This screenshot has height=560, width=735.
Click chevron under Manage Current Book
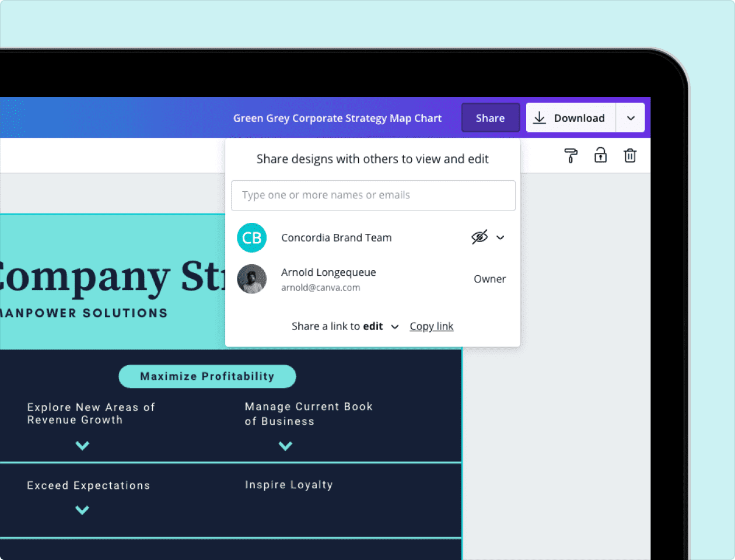(x=285, y=446)
